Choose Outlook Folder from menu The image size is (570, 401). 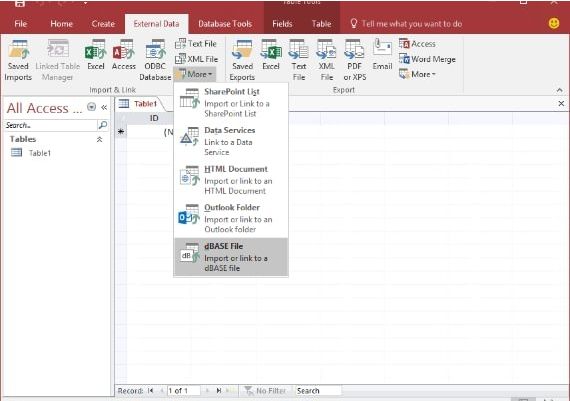click(231, 218)
